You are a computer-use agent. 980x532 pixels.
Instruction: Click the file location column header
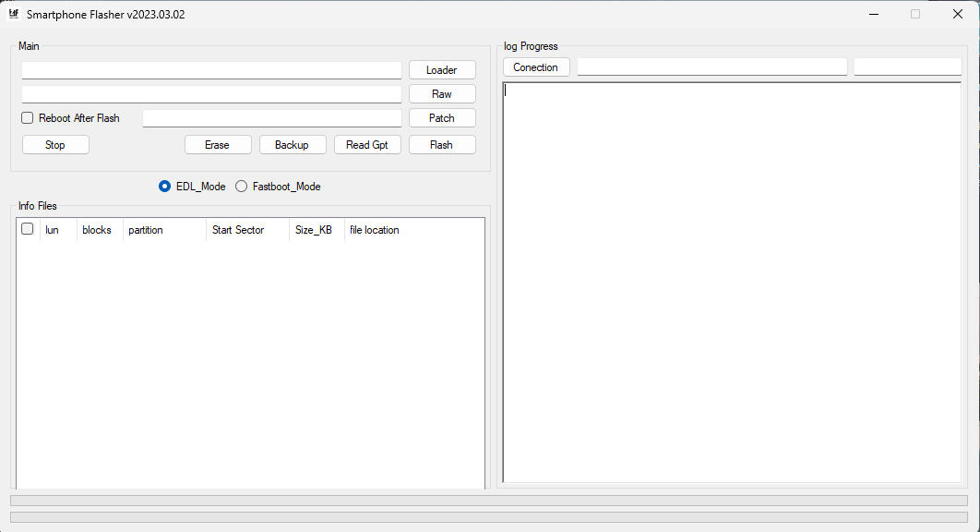tap(375, 229)
